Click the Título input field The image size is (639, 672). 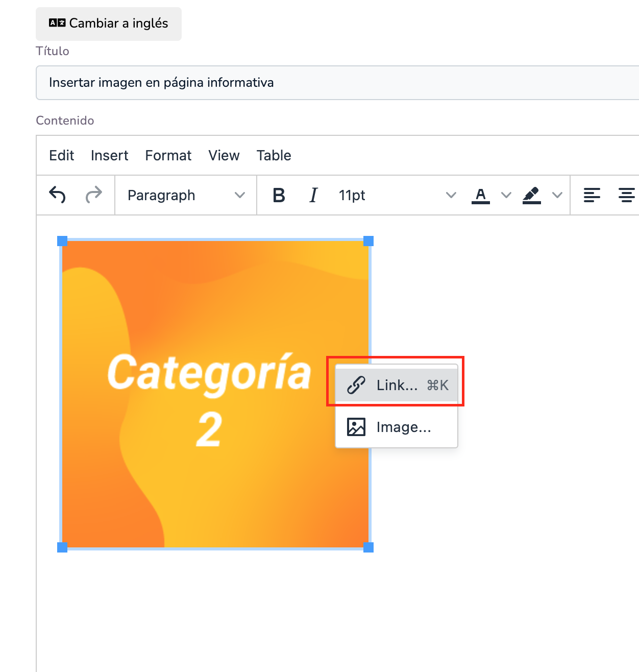point(337,83)
